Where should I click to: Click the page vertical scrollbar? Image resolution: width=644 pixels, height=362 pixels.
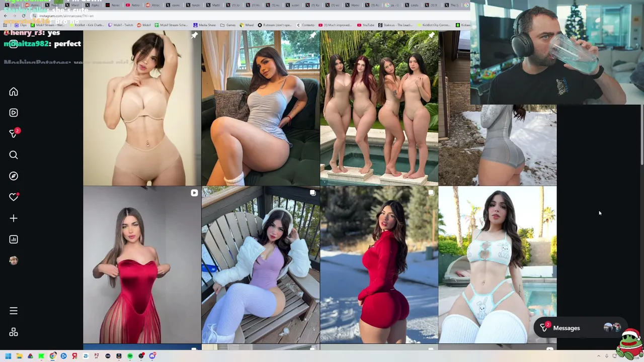[x=642, y=135]
